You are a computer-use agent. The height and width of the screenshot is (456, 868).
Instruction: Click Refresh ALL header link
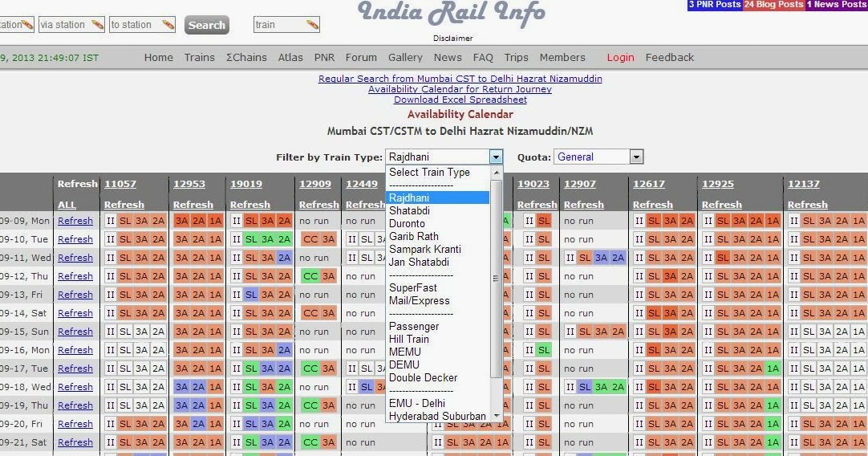click(x=67, y=205)
